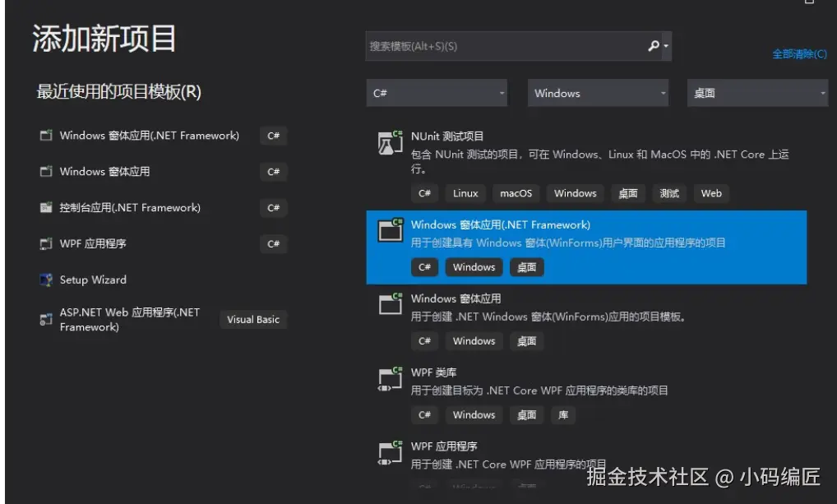Click the Windows tag in the selected template
The image size is (837, 504).
point(474,267)
